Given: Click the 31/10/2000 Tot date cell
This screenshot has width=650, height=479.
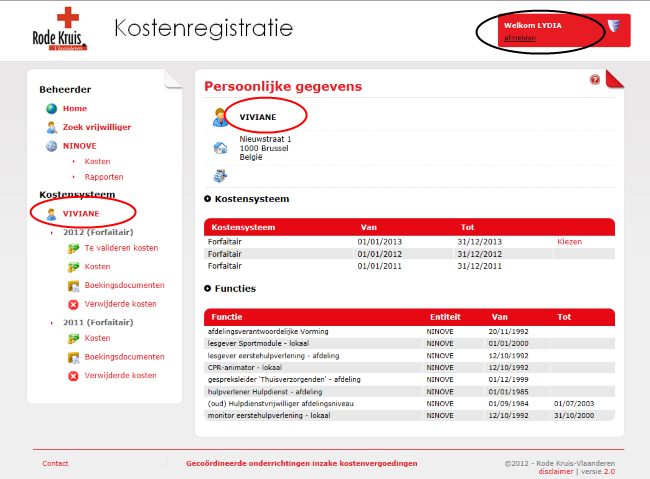Looking at the screenshot, I should coord(574,416).
